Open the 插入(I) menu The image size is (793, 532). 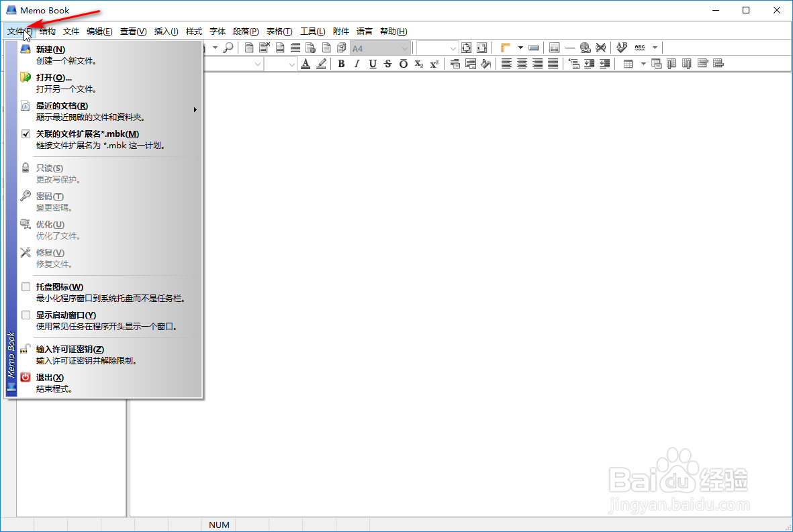click(166, 32)
